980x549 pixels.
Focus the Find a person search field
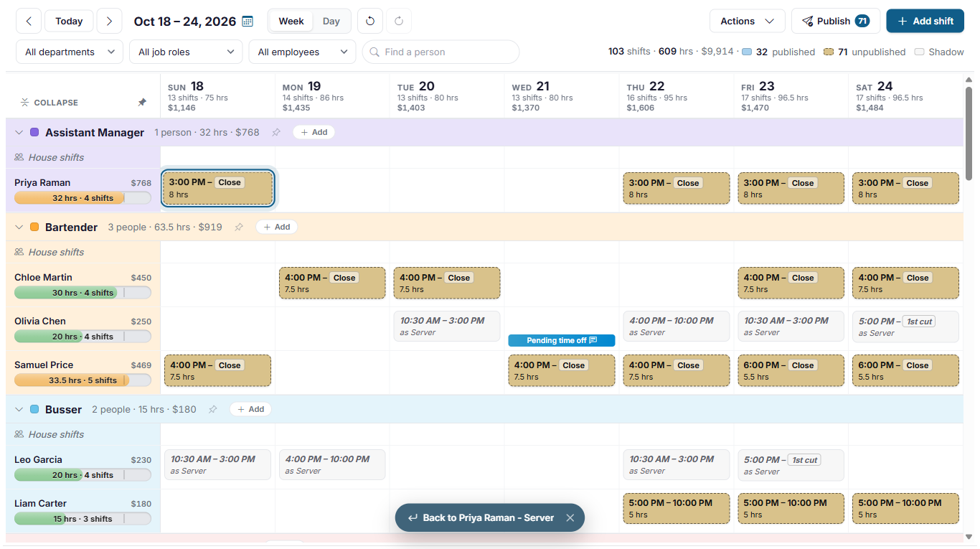click(440, 52)
